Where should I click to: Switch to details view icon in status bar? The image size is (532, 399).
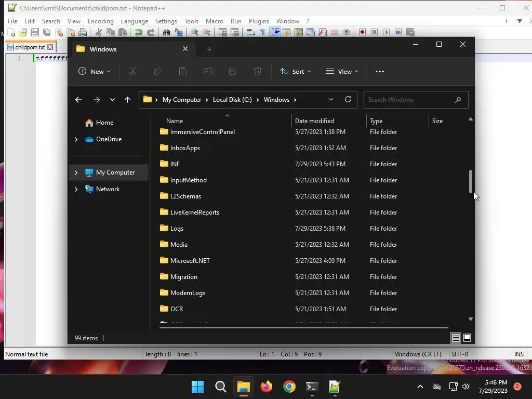click(x=456, y=338)
